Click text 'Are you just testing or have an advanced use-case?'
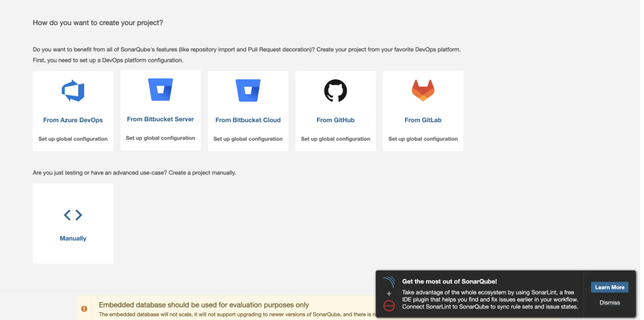The width and height of the screenshot is (644, 320). 100,172
